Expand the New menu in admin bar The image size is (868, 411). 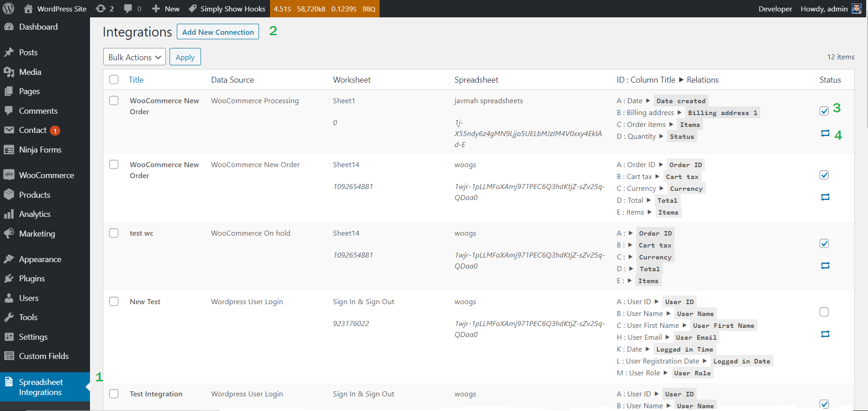(x=166, y=9)
